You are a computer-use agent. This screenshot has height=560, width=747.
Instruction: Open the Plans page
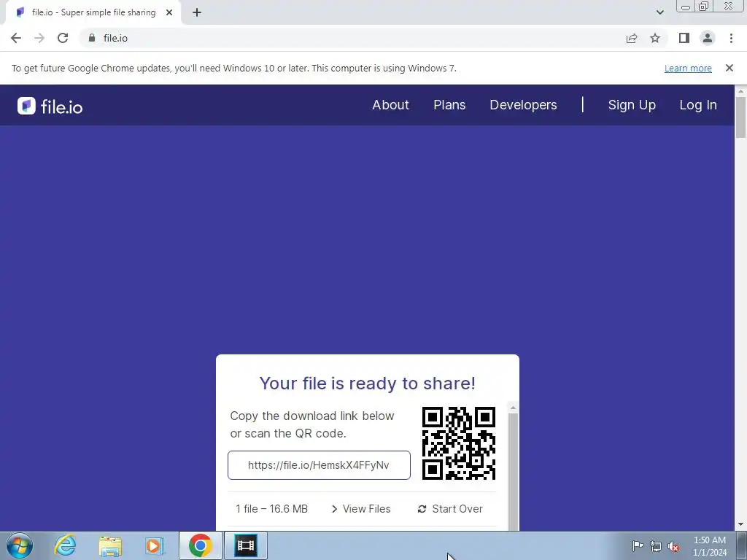pos(449,105)
